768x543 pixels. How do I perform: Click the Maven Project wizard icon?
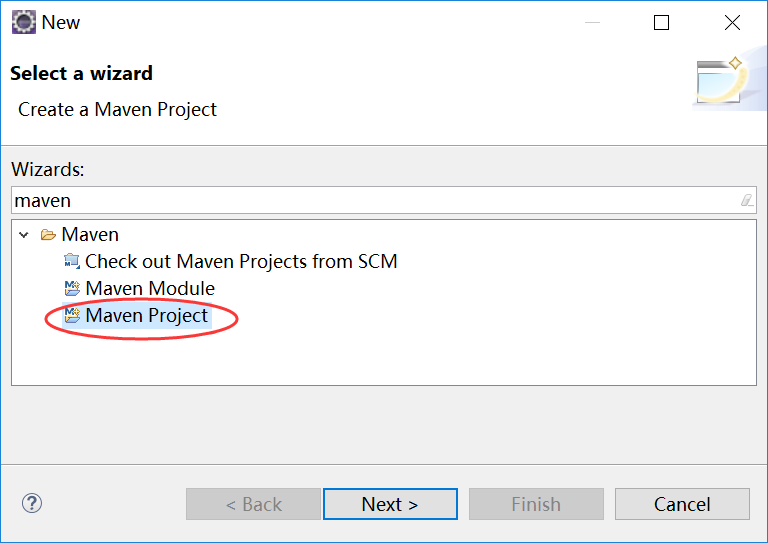point(71,316)
